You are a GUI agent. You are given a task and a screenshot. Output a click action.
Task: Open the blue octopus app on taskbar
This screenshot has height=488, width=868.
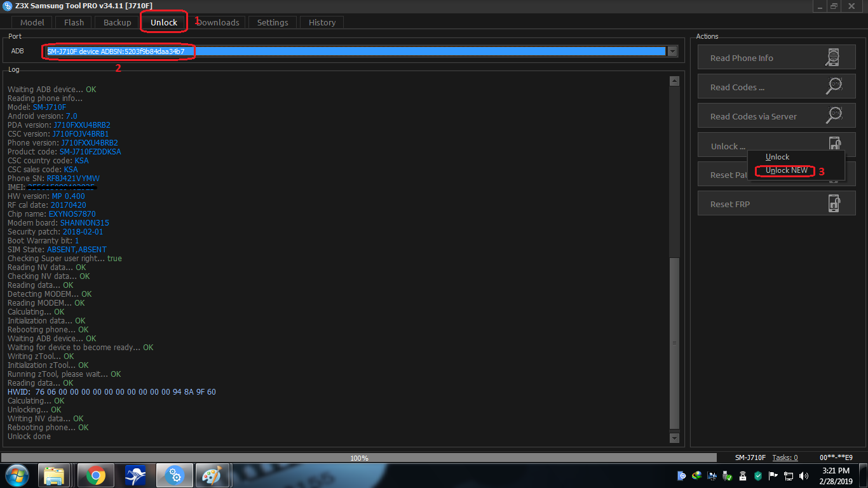click(x=135, y=475)
